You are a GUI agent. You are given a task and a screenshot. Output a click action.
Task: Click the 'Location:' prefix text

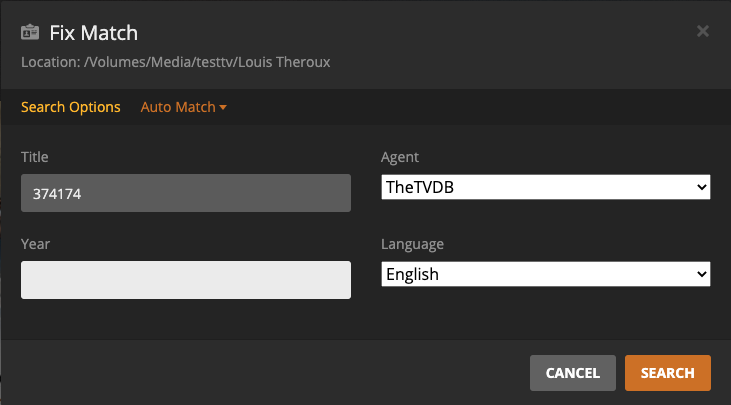50,62
